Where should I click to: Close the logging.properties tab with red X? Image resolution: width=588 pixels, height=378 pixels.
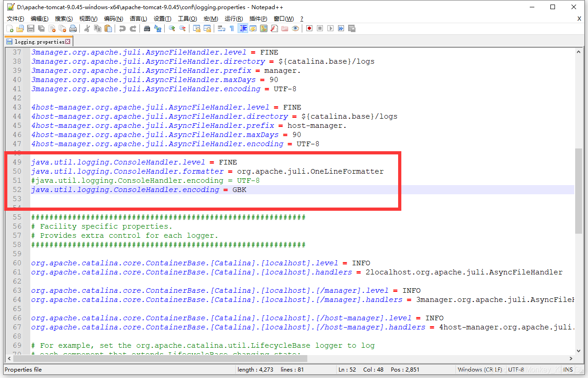tap(68, 42)
